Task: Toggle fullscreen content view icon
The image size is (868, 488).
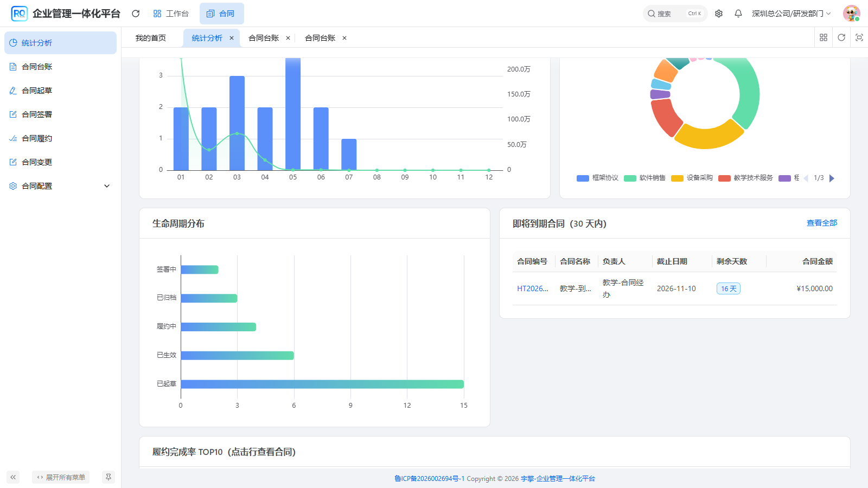Action: 859,37
